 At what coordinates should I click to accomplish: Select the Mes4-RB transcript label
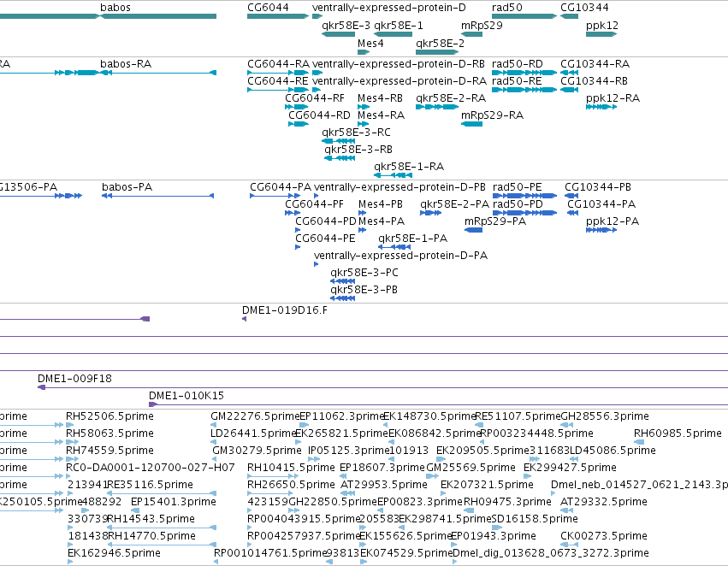[x=380, y=98]
